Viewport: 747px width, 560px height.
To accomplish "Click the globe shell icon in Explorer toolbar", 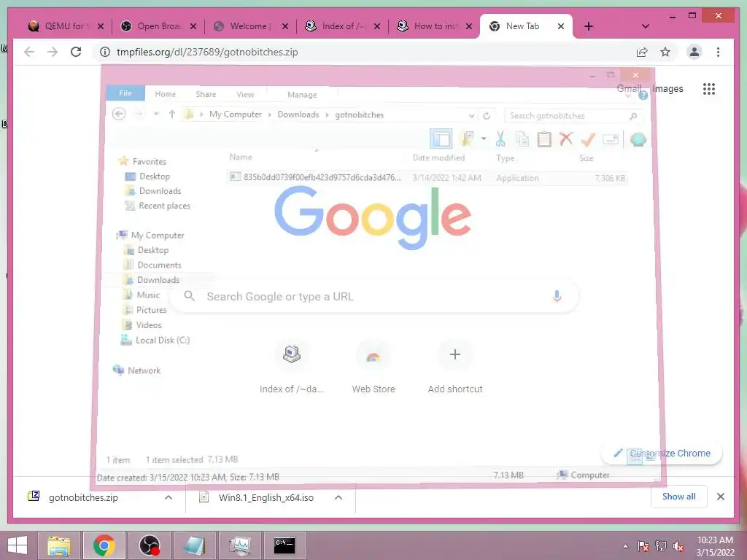I will point(638,139).
